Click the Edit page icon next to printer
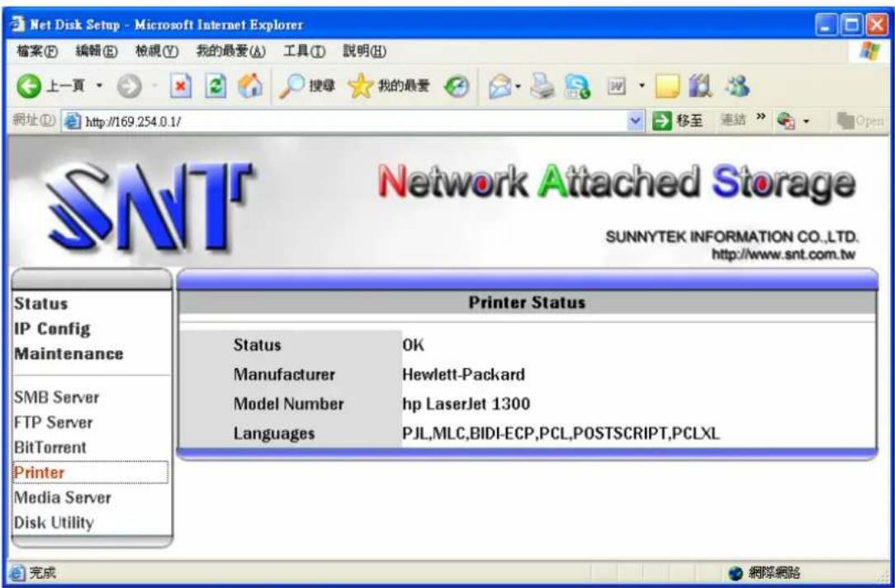The image size is (895, 588). pos(577,88)
